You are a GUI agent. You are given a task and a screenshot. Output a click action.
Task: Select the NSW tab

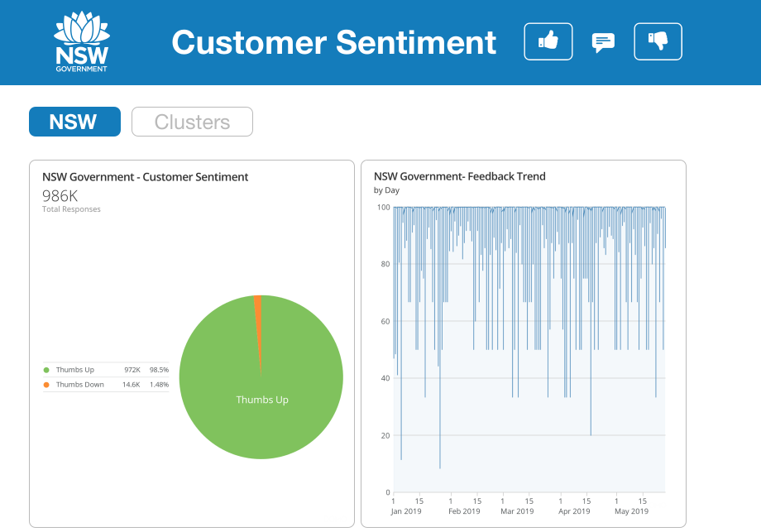[x=74, y=122]
